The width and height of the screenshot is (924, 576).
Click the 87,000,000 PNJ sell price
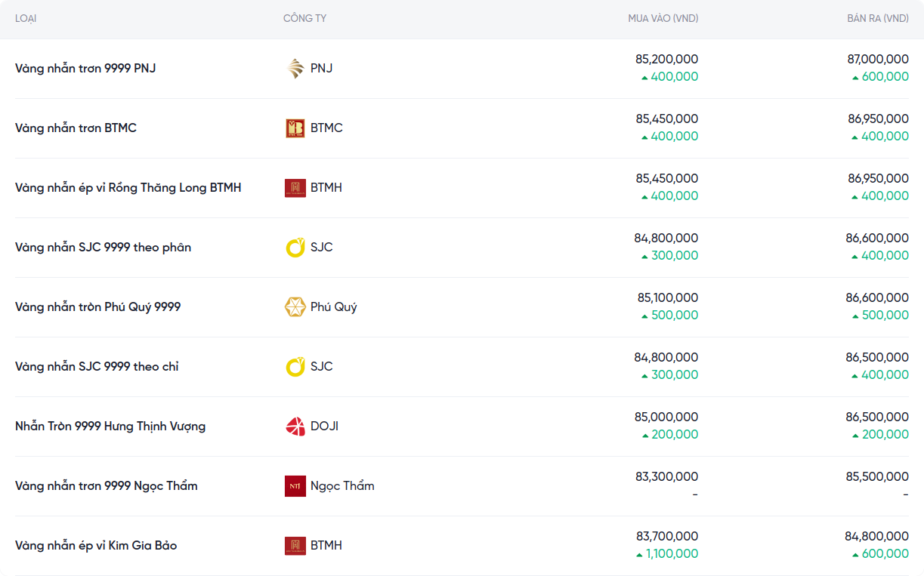(878, 59)
